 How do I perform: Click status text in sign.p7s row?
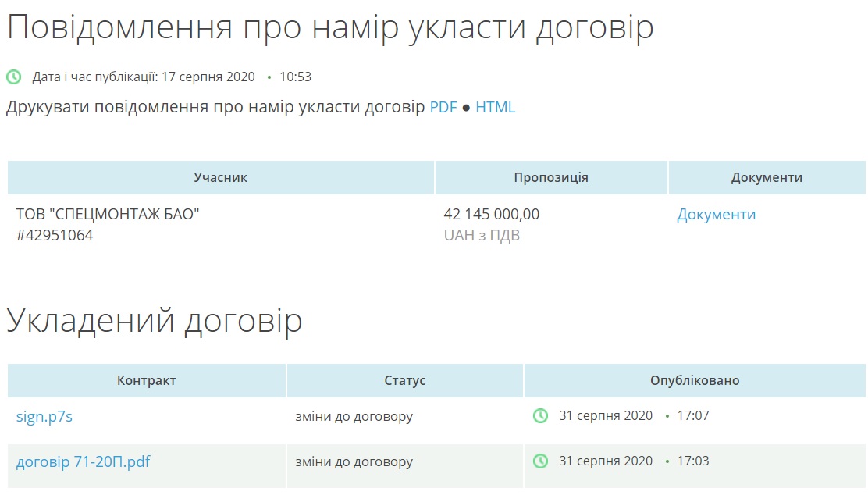(x=354, y=417)
